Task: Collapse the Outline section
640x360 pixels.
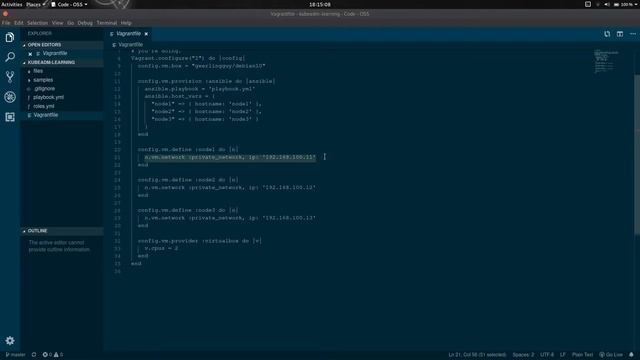Action: tap(62, 231)
